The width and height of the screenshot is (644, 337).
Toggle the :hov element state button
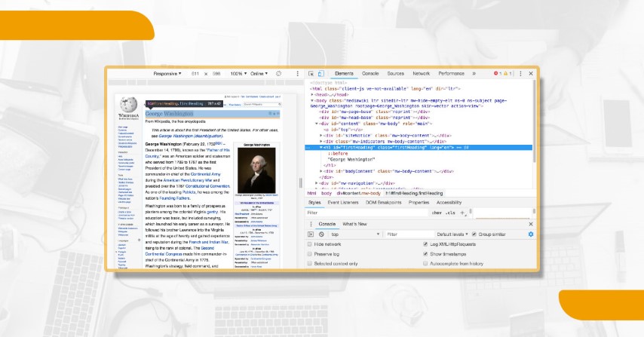coord(437,213)
